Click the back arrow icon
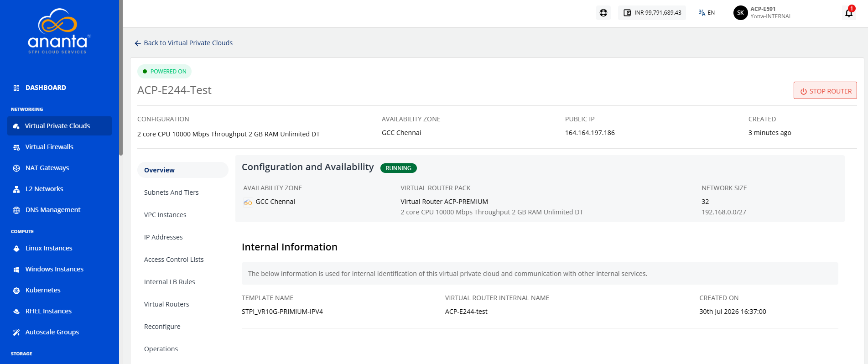 coord(138,43)
